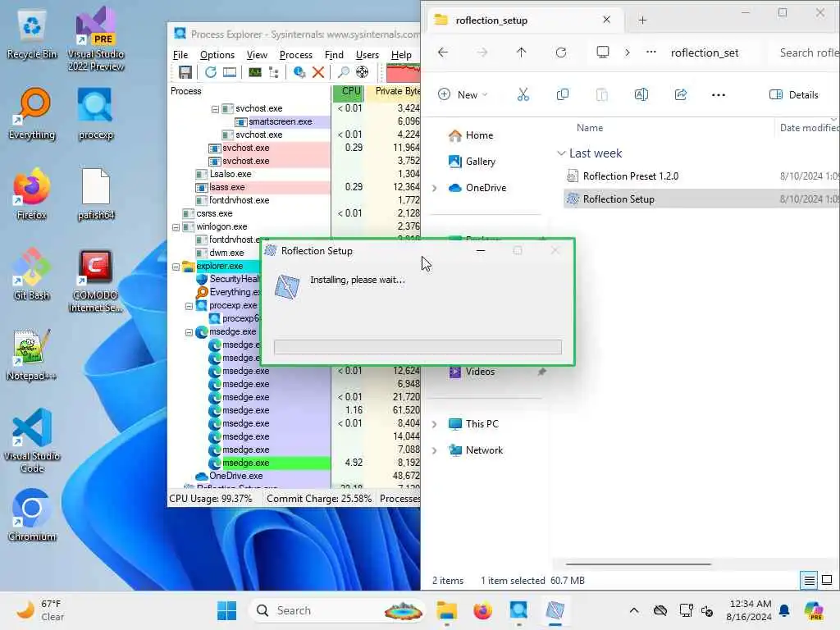Image resolution: width=840 pixels, height=630 pixels.
Task: Select the green highlighted msedge.exe row
Action: coord(294,463)
